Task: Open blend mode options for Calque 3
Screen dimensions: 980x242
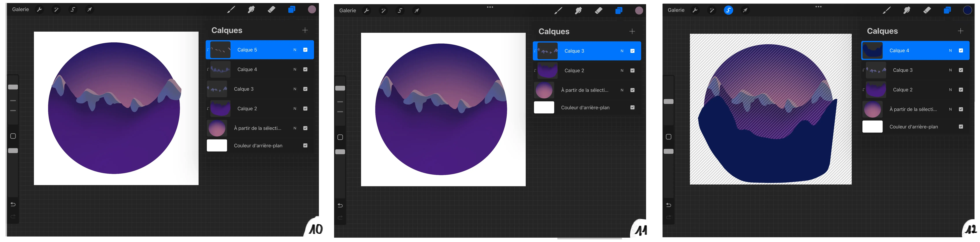Action: pyautogui.click(x=295, y=89)
